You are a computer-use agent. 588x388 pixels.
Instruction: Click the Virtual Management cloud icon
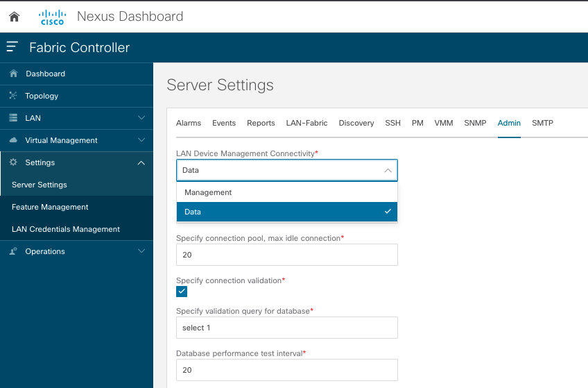coord(13,140)
